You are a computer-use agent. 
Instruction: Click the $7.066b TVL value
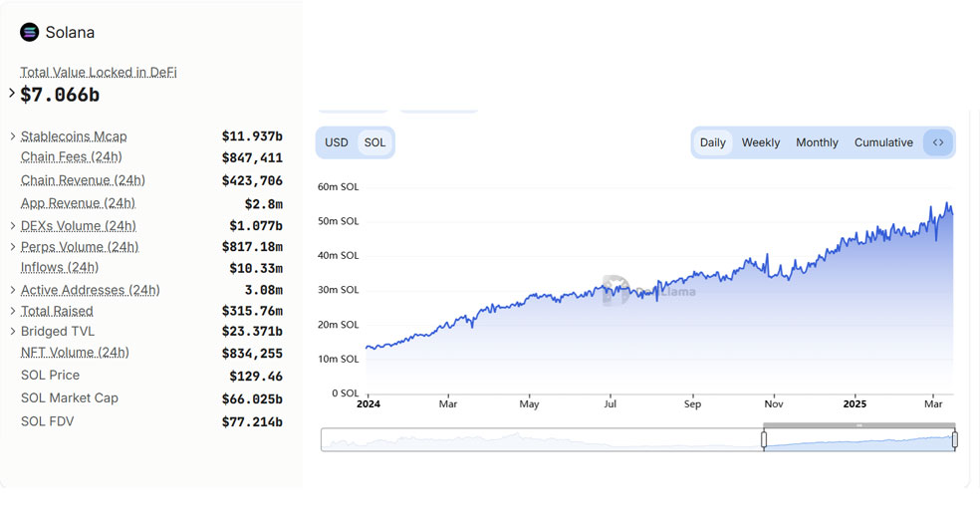tap(60, 95)
